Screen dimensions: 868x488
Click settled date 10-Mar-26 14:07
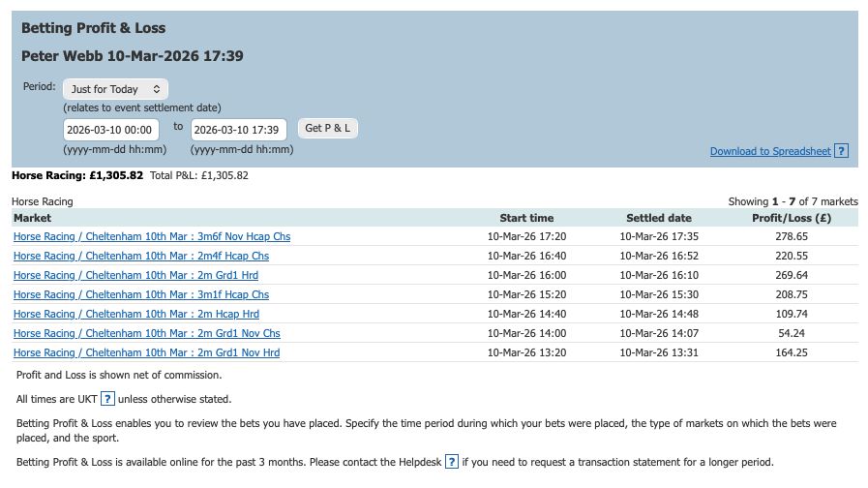click(659, 333)
